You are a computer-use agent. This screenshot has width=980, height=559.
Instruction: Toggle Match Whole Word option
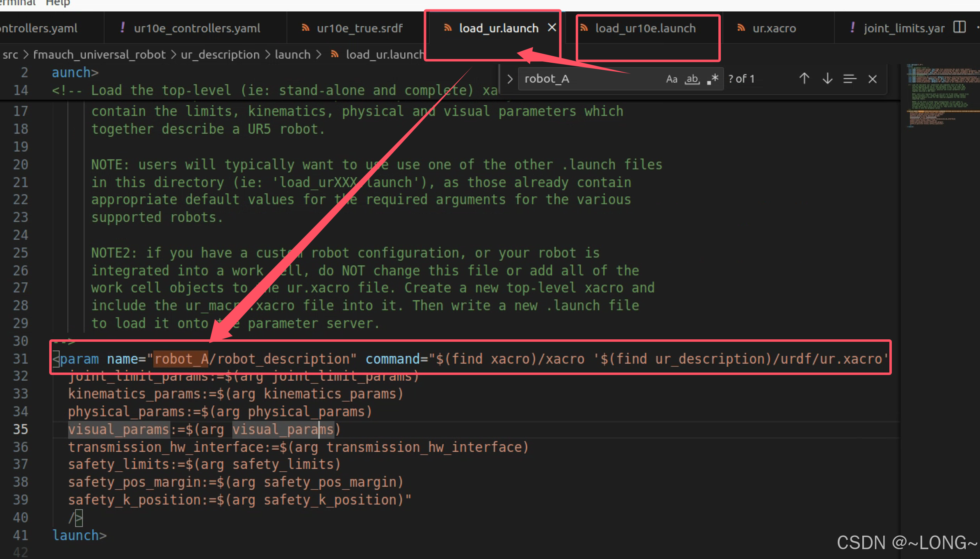[692, 79]
